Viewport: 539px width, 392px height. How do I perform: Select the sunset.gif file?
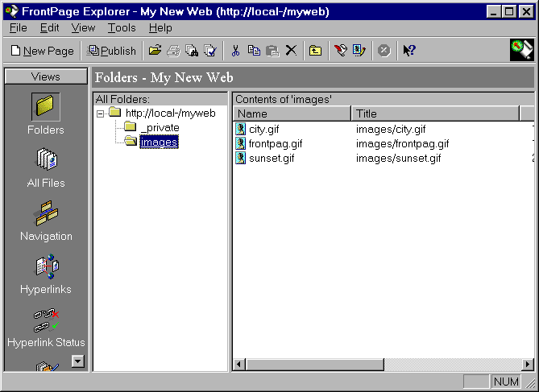click(x=272, y=158)
